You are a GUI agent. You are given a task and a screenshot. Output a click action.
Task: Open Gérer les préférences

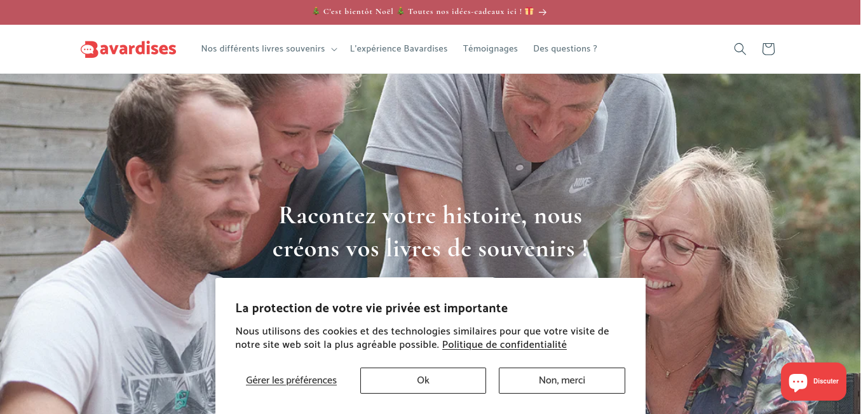coord(291,380)
